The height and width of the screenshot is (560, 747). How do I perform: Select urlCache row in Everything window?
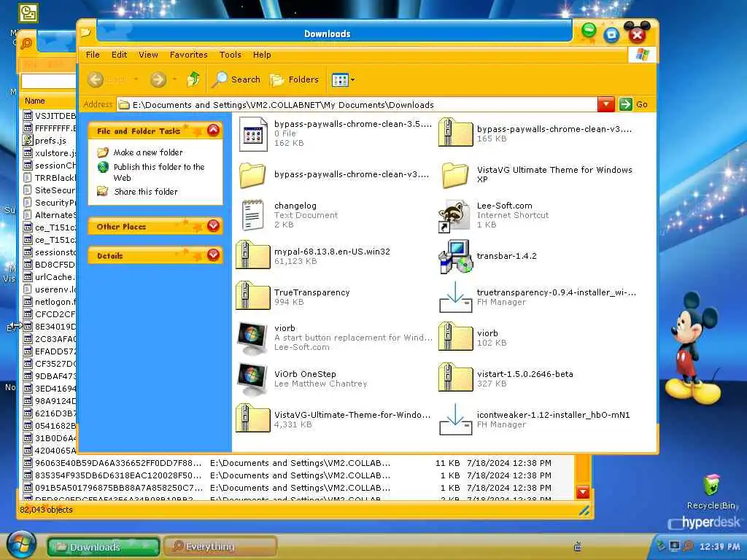click(x=50, y=276)
